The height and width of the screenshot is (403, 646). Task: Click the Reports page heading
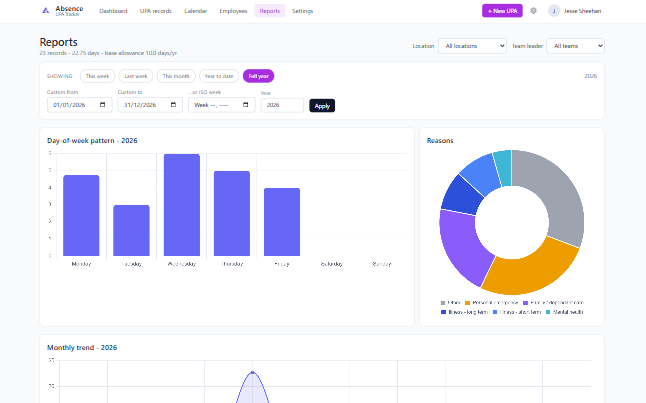click(x=59, y=42)
